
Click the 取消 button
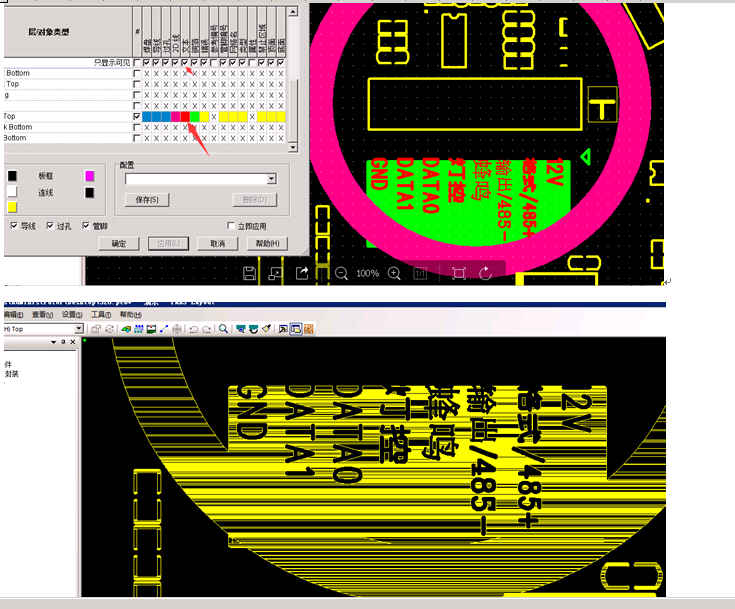point(218,244)
